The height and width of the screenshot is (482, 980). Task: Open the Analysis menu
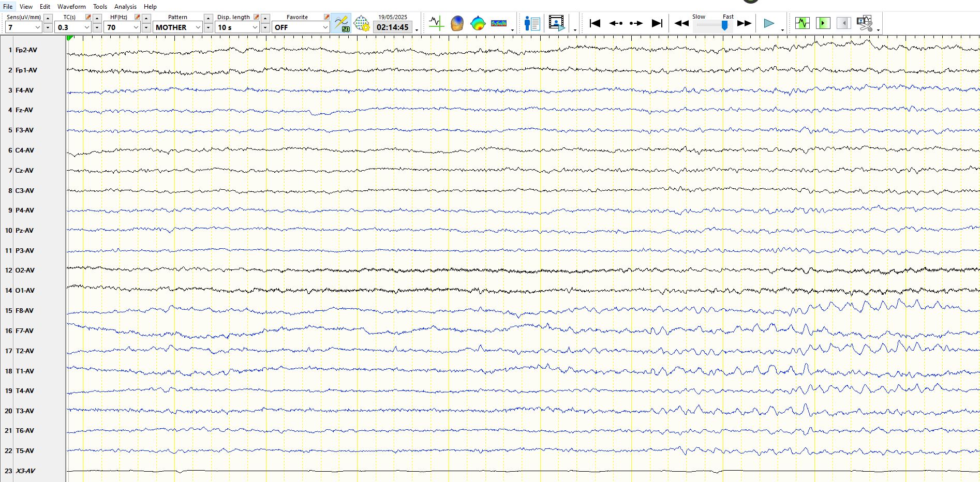[x=125, y=7]
